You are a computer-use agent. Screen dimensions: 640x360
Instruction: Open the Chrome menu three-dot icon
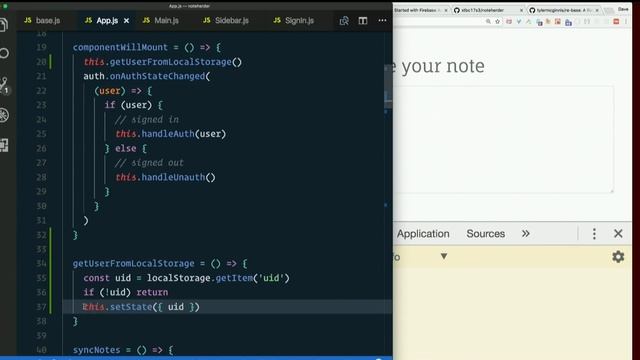click(626, 22)
